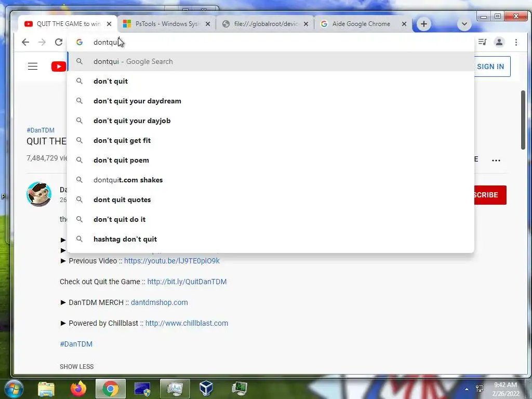Viewport: 532px width, 399px height.
Task: Open Chrome profile avatar button
Action: tap(499, 42)
